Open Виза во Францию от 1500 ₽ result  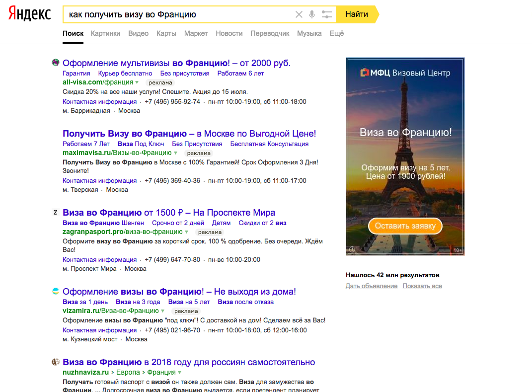(168, 213)
